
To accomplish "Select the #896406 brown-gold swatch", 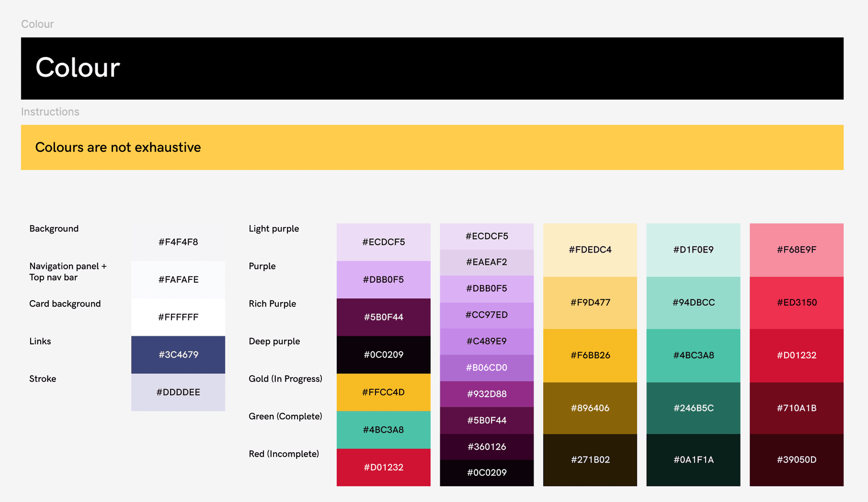I will click(590, 408).
